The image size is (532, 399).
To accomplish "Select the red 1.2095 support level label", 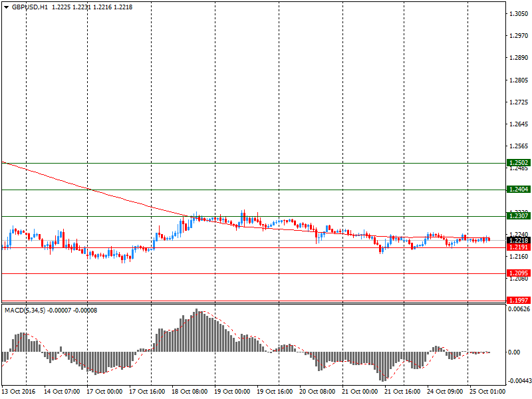I will coord(519,273).
